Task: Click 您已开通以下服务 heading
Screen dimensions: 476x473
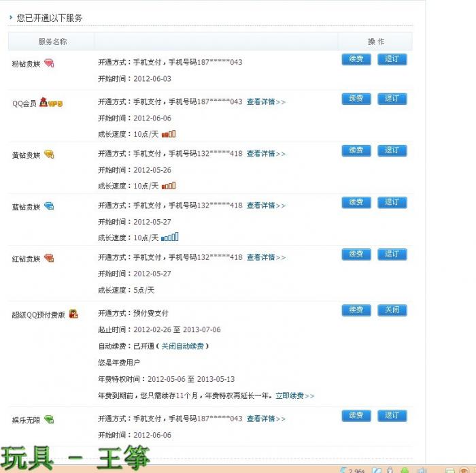Action: pos(50,18)
